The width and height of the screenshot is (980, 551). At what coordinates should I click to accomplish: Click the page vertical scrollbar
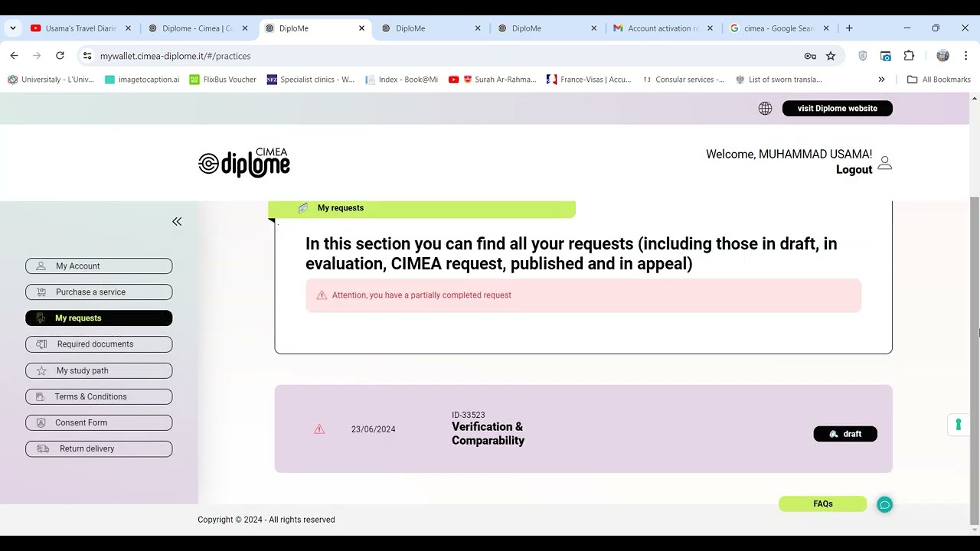tap(974, 360)
